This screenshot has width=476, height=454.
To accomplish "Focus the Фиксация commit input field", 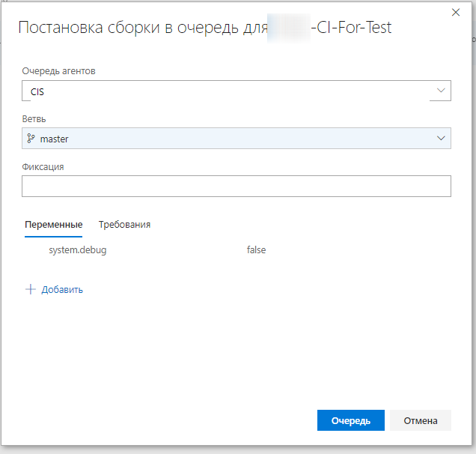I will click(236, 186).
